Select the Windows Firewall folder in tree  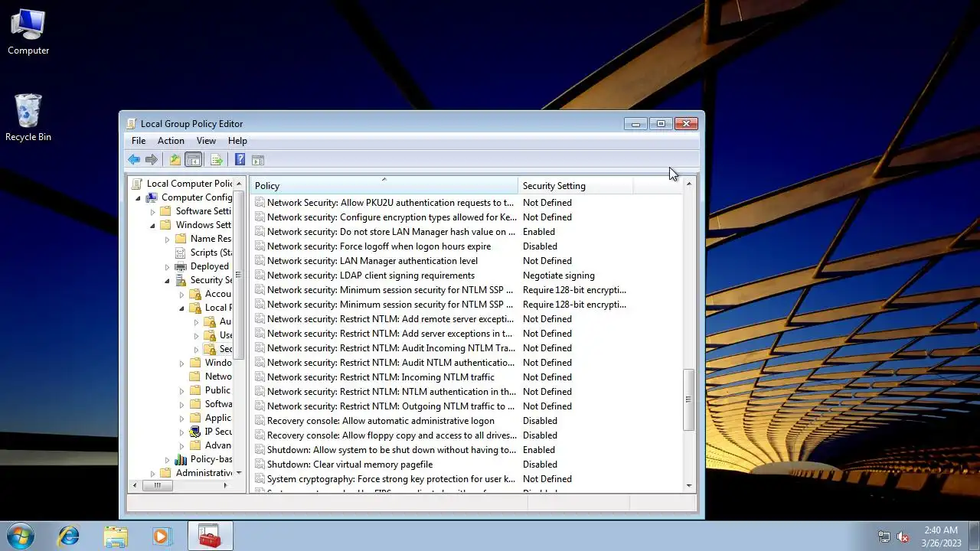click(211, 363)
